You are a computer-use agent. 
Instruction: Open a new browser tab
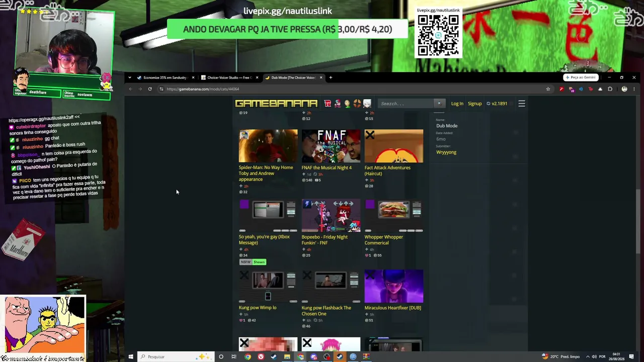tap(331, 77)
